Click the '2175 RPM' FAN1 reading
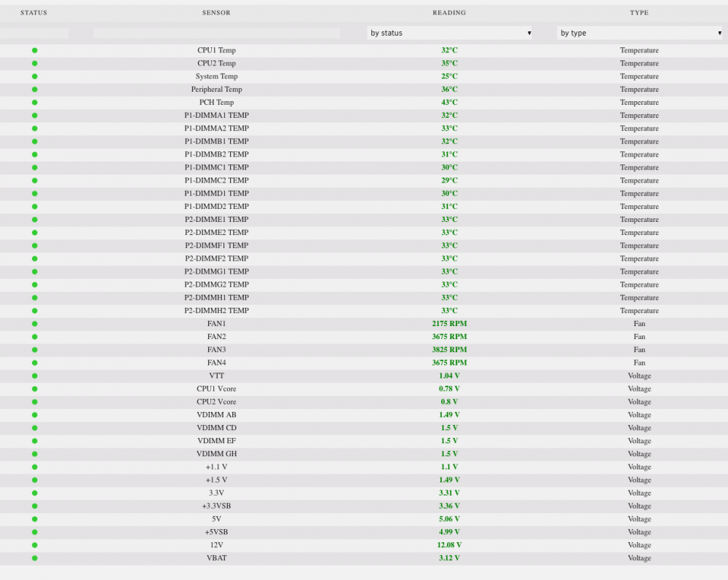The height and width of the screenshot is (580, 728). point(449,323)
